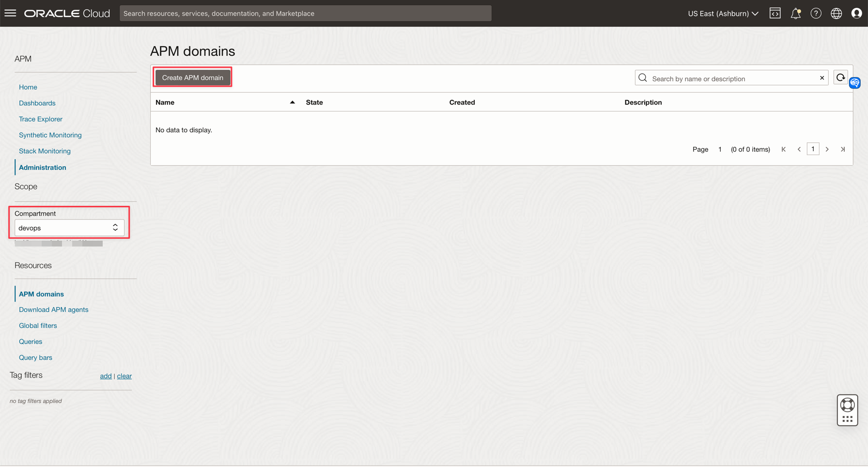
Task: Go to Trace Explorer in the sidebar
Action: click(x=41, y=119)
